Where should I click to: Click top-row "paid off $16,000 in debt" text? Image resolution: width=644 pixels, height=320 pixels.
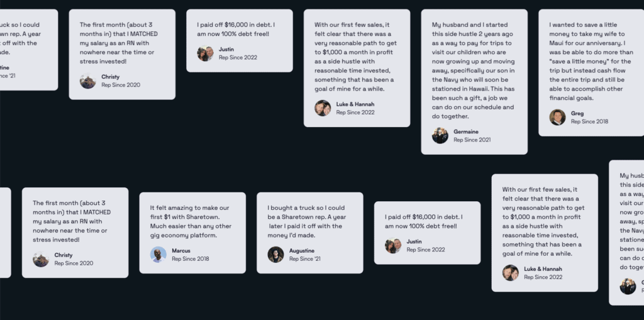(239, 28)
